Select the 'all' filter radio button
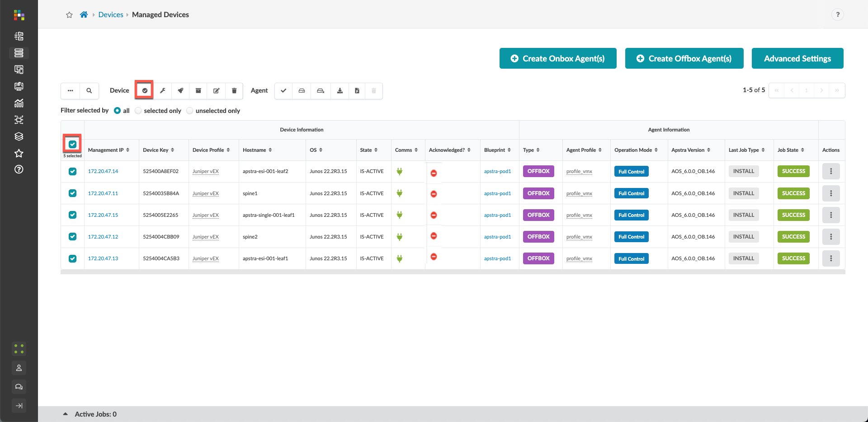The width and height of the screenshot is (868, 422). pyautogui.click(x=117, y=111)
